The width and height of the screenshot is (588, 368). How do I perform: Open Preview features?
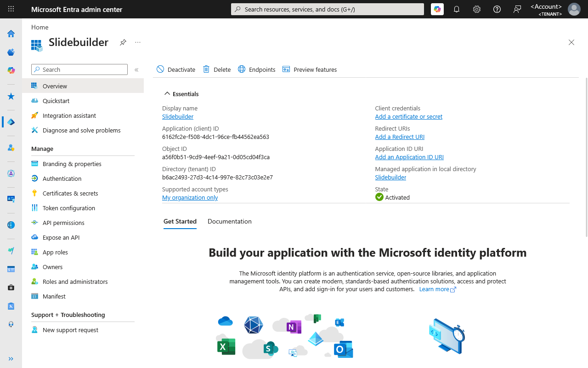[x=310, y=69]
